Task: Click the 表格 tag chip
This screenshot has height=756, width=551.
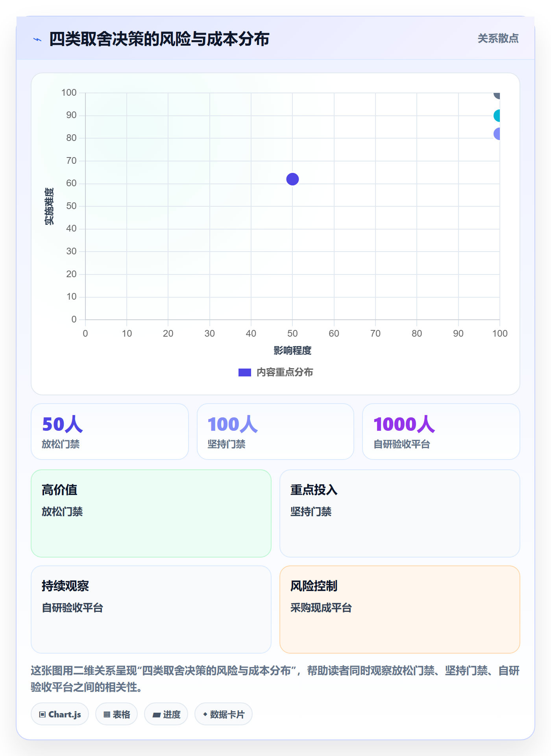Action: (116, 714)
